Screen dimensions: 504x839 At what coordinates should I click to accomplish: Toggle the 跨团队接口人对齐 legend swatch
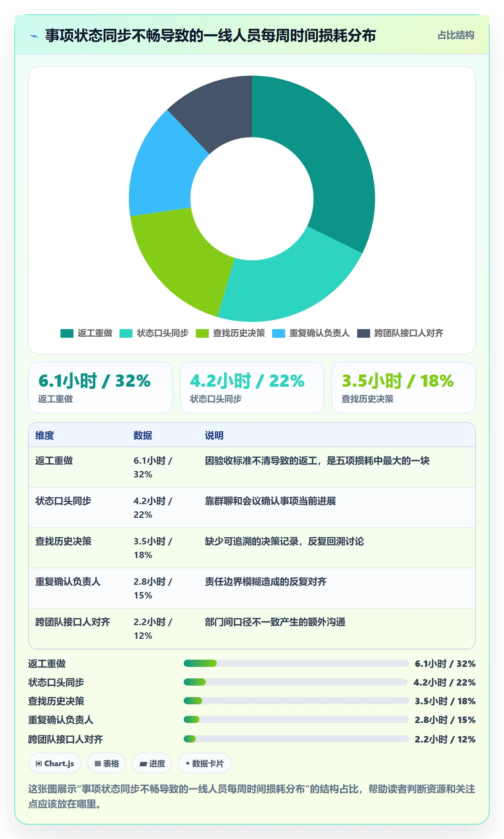(x=364, y=333)
